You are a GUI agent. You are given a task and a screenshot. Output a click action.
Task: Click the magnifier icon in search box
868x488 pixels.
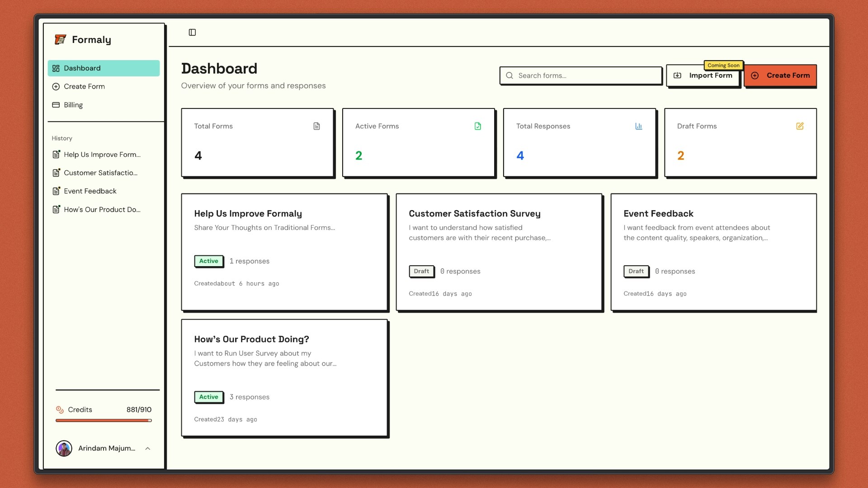(509, 75)
